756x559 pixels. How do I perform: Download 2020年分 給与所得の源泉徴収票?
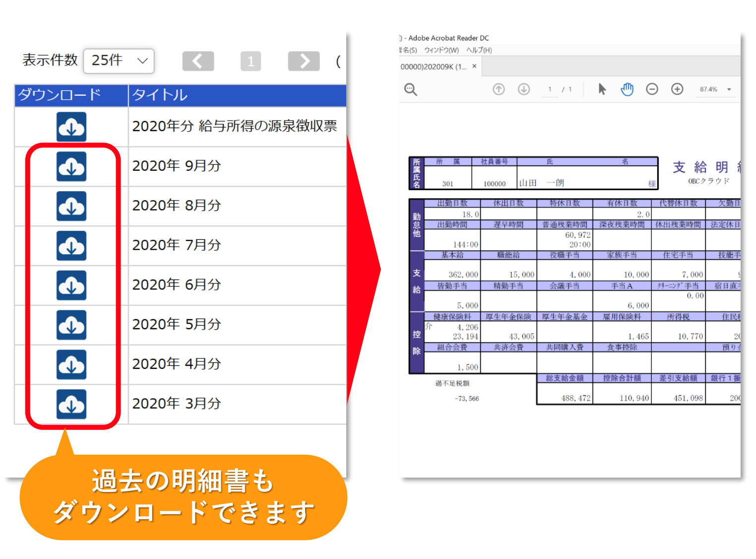71,127
